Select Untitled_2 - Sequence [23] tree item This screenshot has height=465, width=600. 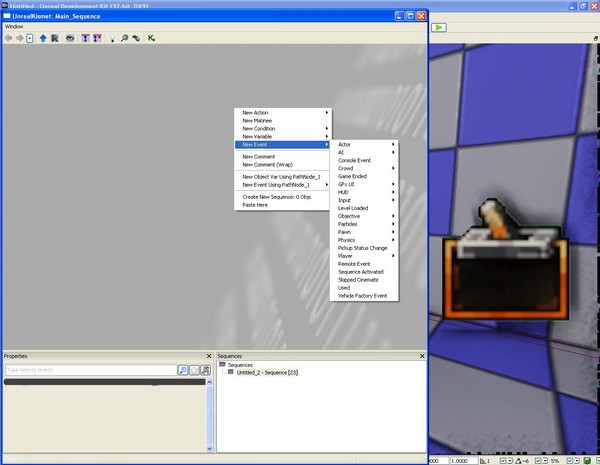pyautogui.click(x=267, y=372)
